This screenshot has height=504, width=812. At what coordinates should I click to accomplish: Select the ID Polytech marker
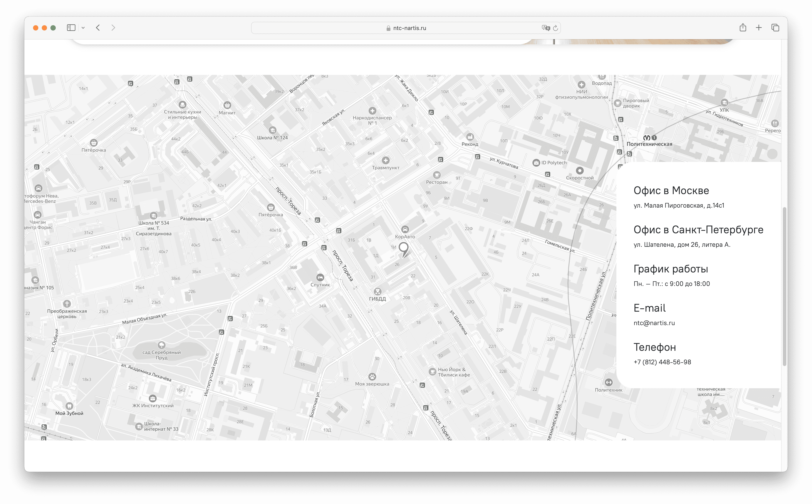(536, 163)
